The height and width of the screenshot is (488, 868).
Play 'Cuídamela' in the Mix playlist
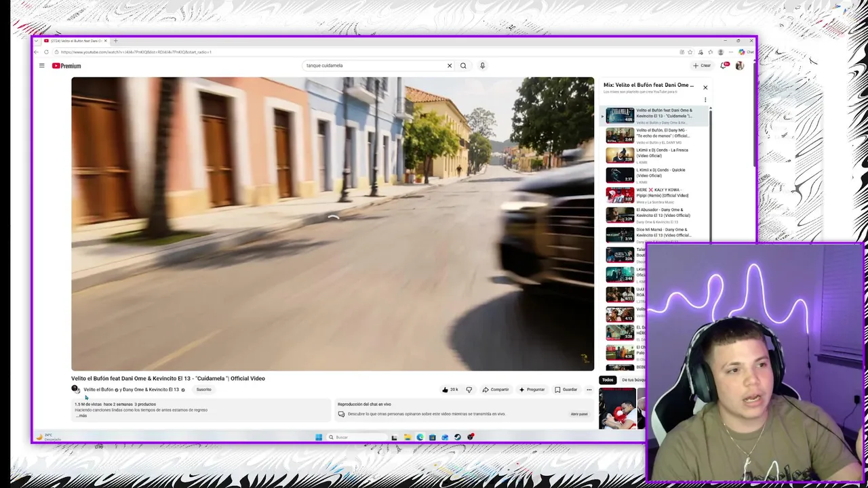click(655, 116)
